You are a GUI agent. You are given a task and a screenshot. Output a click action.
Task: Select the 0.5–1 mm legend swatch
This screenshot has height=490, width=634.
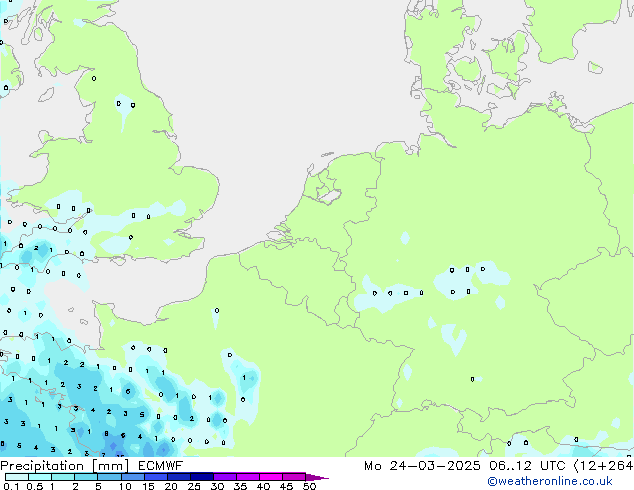pyautogui.click(x=40, y=477)
